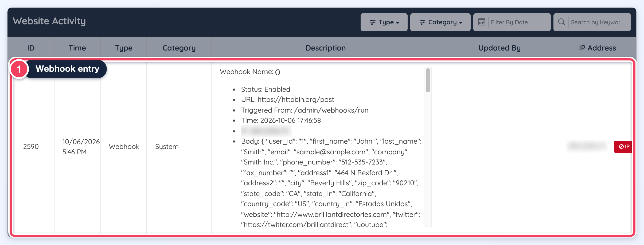644x245 pixels.
Task: Click the Webhook Name line
Action: (x=250, y=72)
